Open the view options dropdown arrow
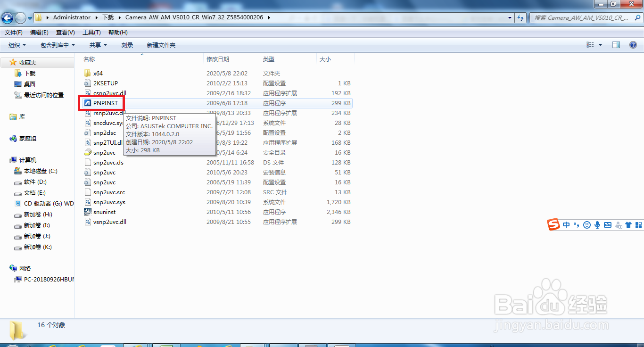644x347 pixels. coord(600,45)
